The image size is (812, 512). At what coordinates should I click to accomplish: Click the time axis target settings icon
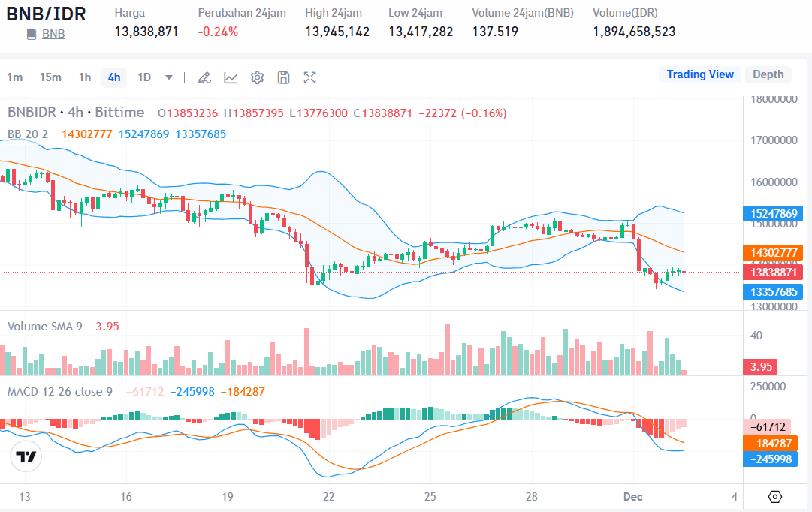(x=776, y=497)
